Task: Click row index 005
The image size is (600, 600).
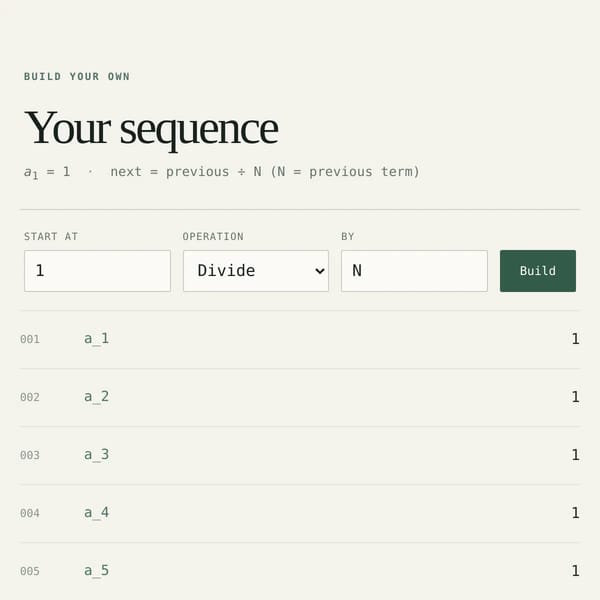Action: point(30,571)
